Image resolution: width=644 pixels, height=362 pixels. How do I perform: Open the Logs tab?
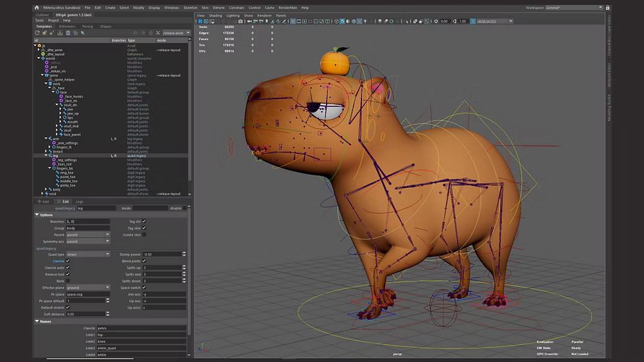point(79,202)
